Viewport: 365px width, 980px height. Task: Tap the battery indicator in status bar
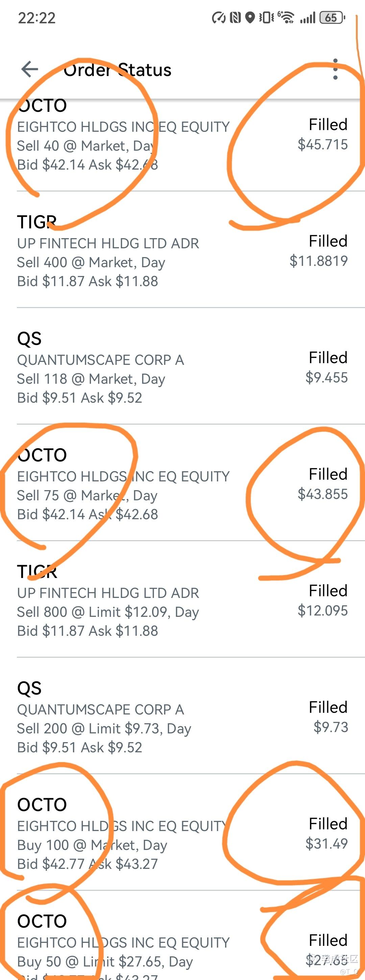click(332, 18)
